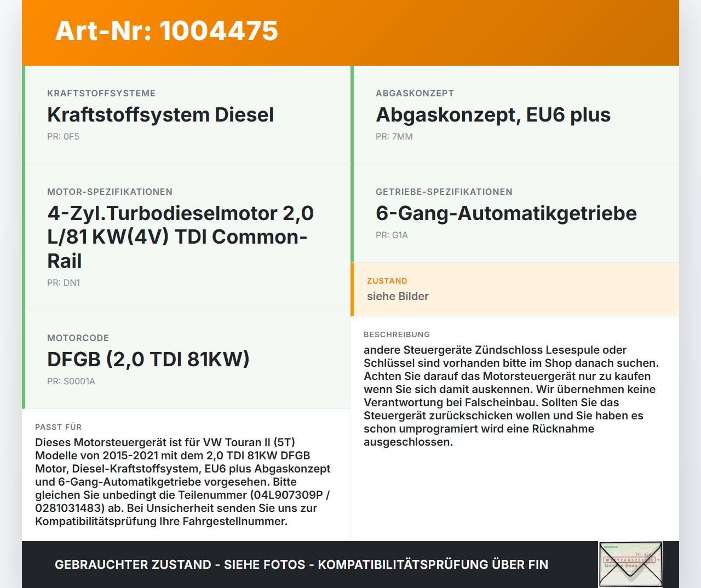
Task: Click the ZUSTAND label
Action: click(x=387, y=281)
